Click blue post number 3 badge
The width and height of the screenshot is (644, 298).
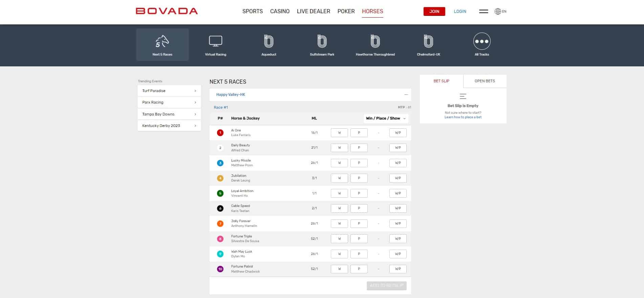point(220,163)
